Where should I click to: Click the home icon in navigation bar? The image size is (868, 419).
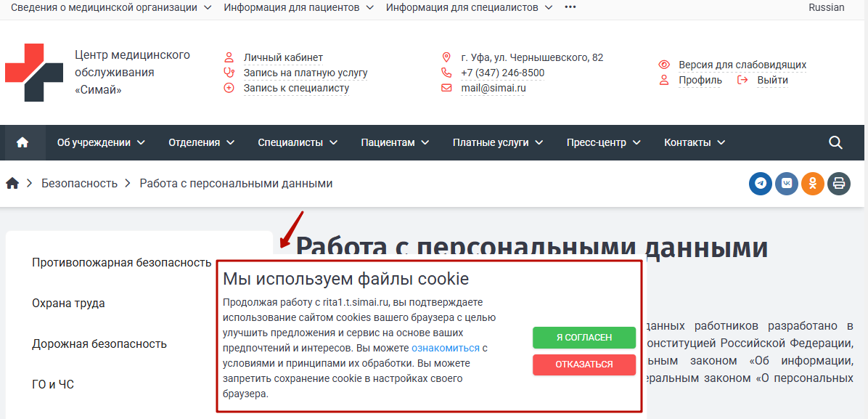click(x=22, y=142)
